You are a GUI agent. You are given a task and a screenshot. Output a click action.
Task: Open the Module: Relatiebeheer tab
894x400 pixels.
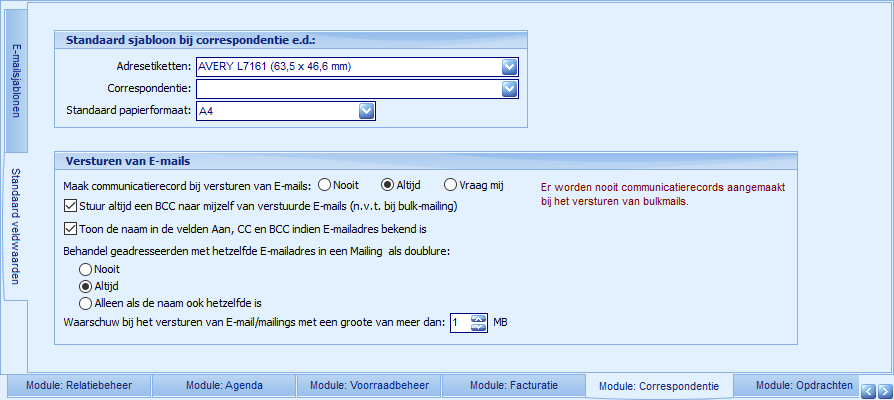[x=79, y=386]
